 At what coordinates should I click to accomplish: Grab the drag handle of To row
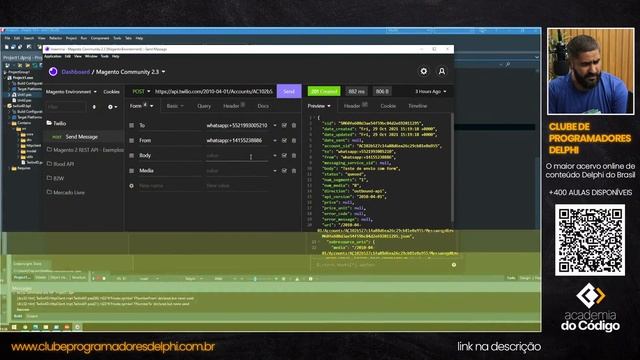click(x=131, y=125)
